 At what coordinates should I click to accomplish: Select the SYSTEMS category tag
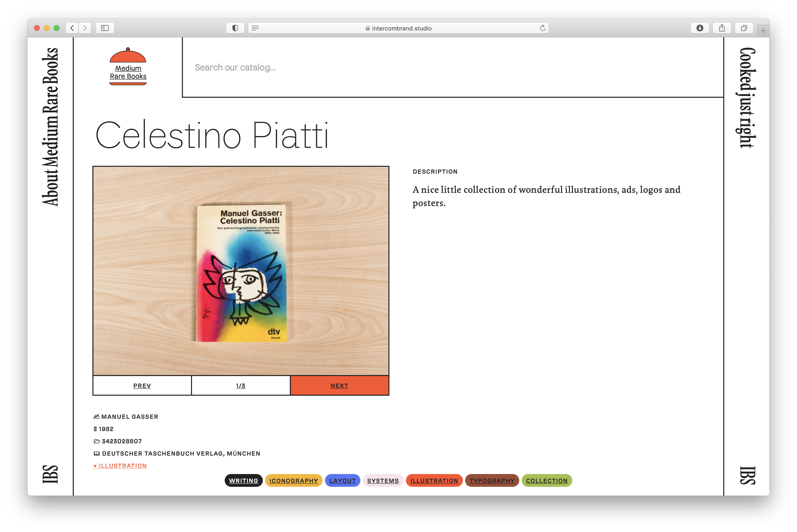coord(383,480)
